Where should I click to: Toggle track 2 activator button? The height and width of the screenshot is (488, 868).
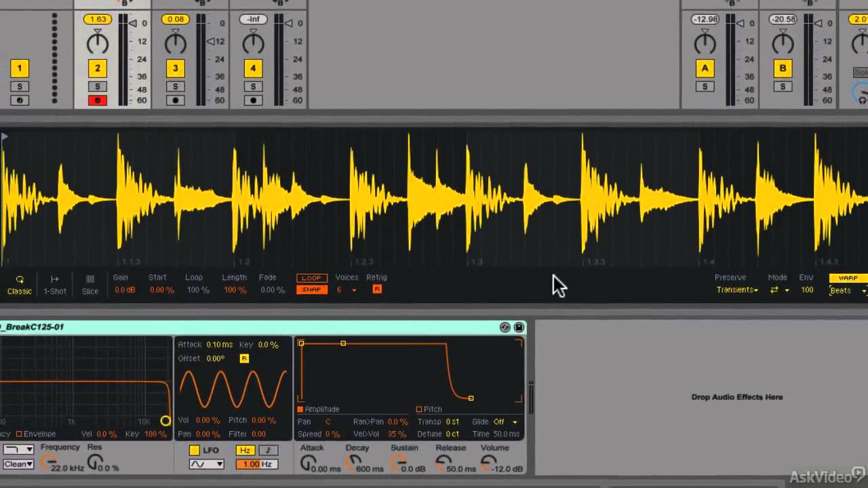click(97, 68)
